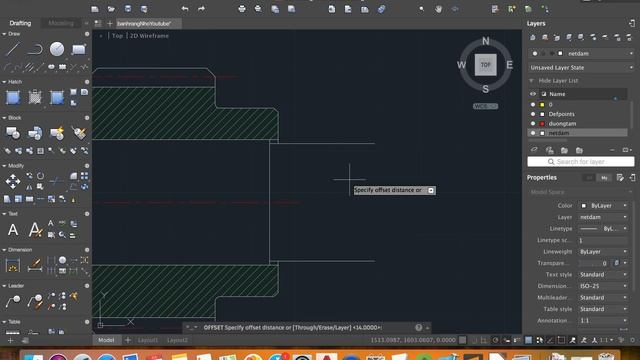Select the Multileader tool
Image resolution: width=640 pixels, height=360 pixels.
pos(13,301)
